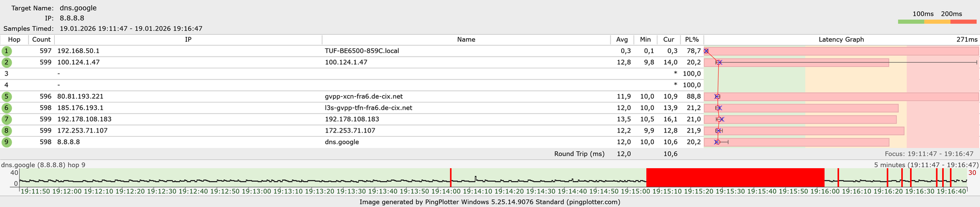
Task: Select the IP 192.168.50.1 cell
Action: (78, 51)
